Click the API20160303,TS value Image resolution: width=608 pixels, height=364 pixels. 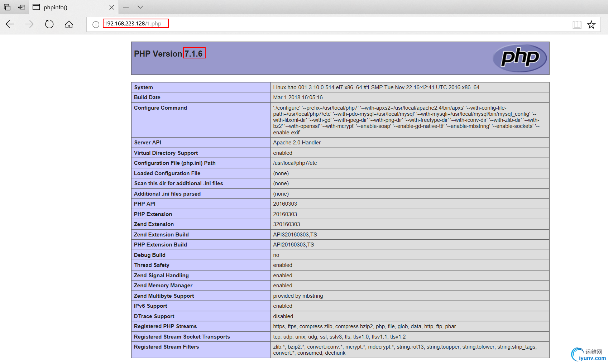click(293, 245)
